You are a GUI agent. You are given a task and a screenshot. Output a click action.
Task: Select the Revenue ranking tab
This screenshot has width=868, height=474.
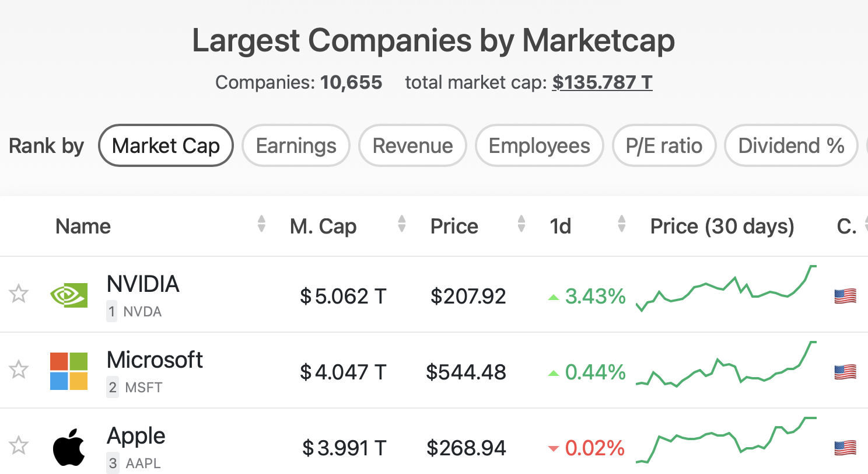[x=412, y=145]
